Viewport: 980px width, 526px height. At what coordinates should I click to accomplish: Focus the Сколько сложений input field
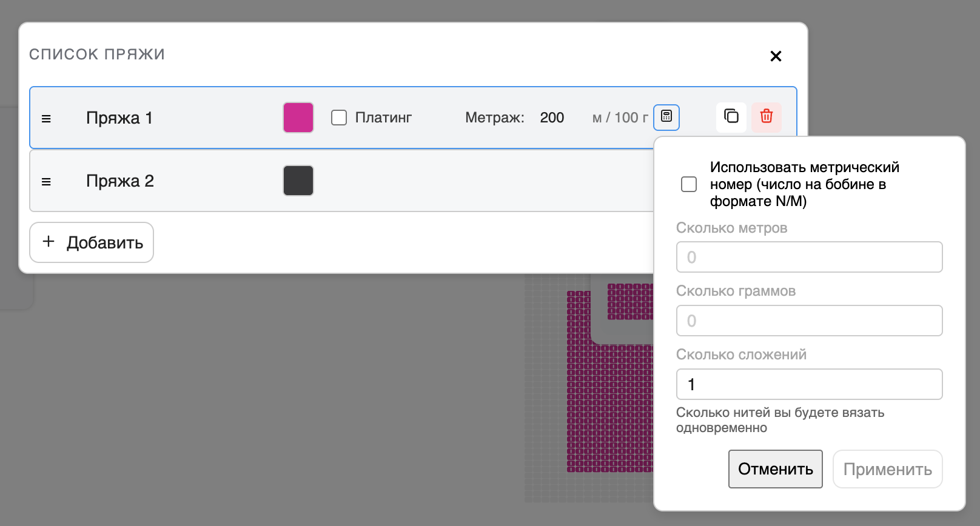810,384
